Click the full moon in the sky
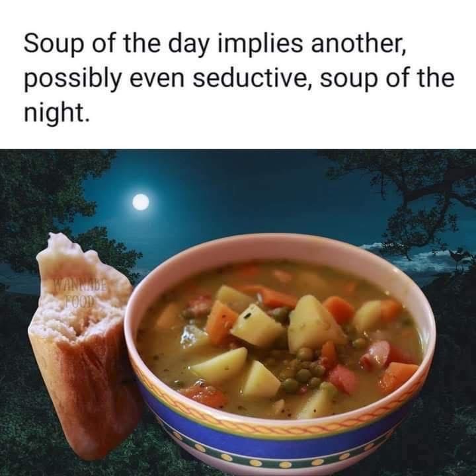 tap(141, 202)
